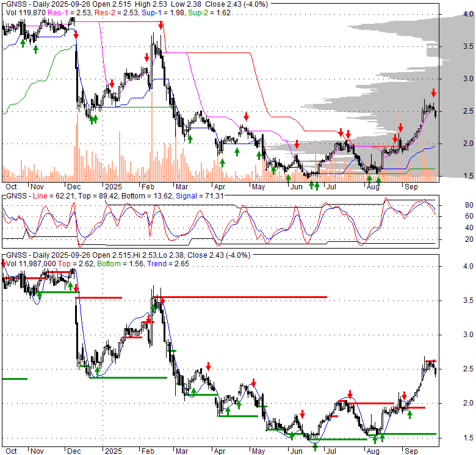Viewport: 476px width, 455px height.
Task: Select the 'Nov' month label under bottom chart
Action: pos(37,451)
